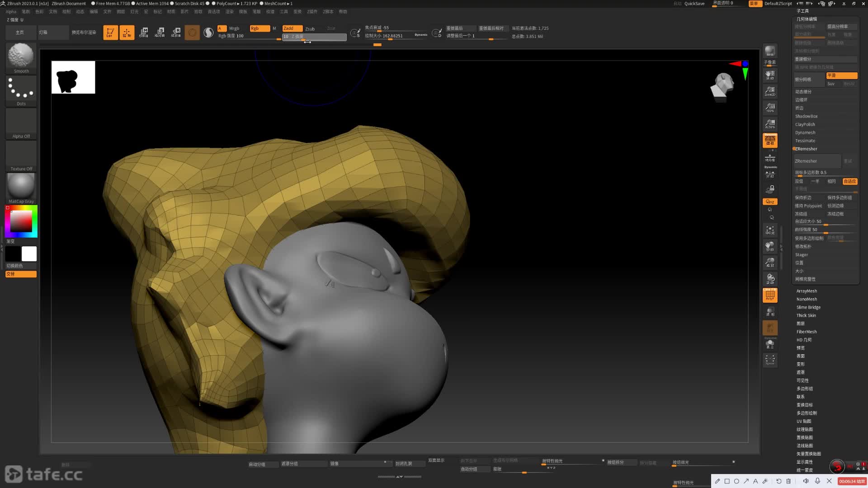Select the black main color swatch
The width and height of the screenshot is (868, 488).
point(13,254)
